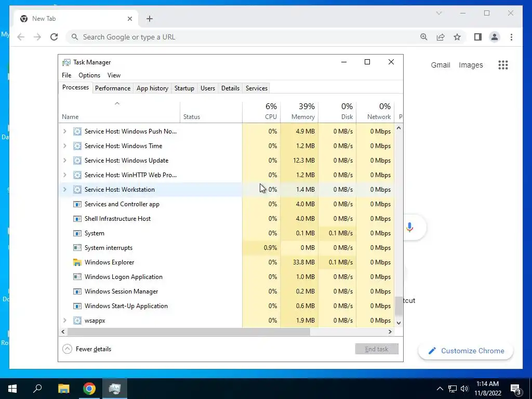The height and width of the screenshot is (399, 532).
Task: Open the Images link
Action: (x=471, y=65)
